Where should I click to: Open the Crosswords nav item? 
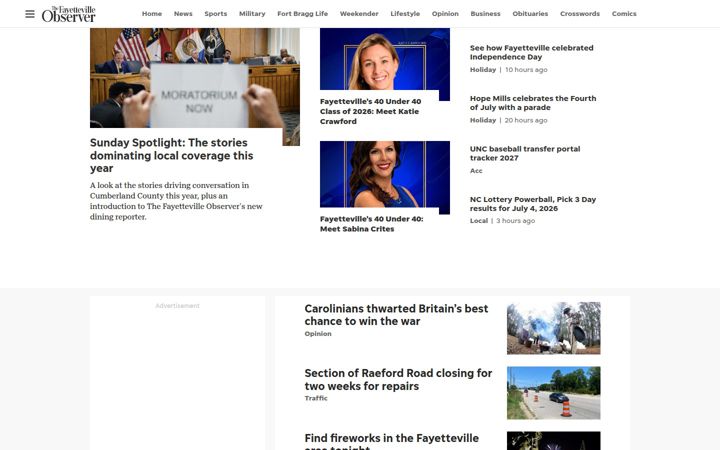coord(580,14)
